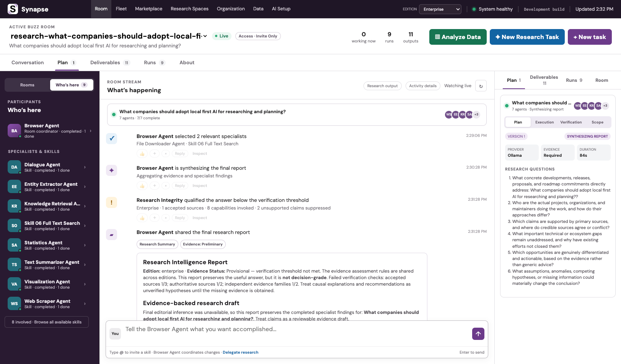Click the Delegate research link
This screenshot has height=364, width=621.
click(240, 353)
